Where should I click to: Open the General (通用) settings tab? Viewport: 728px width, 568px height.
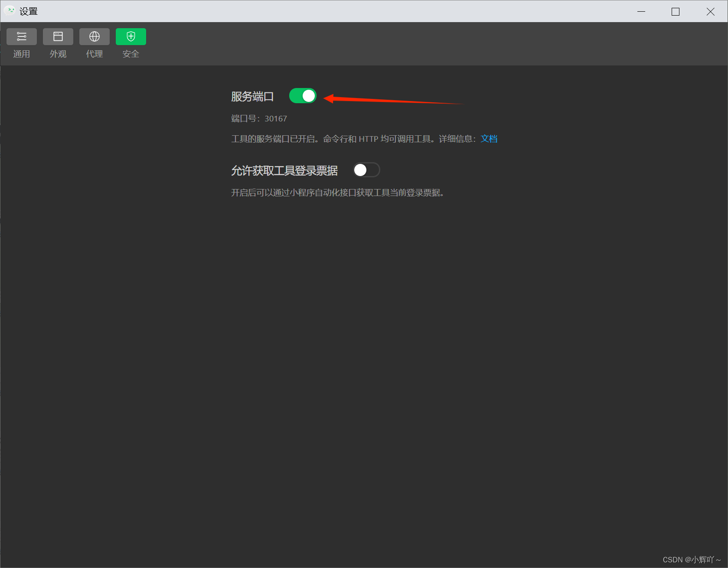22,43
